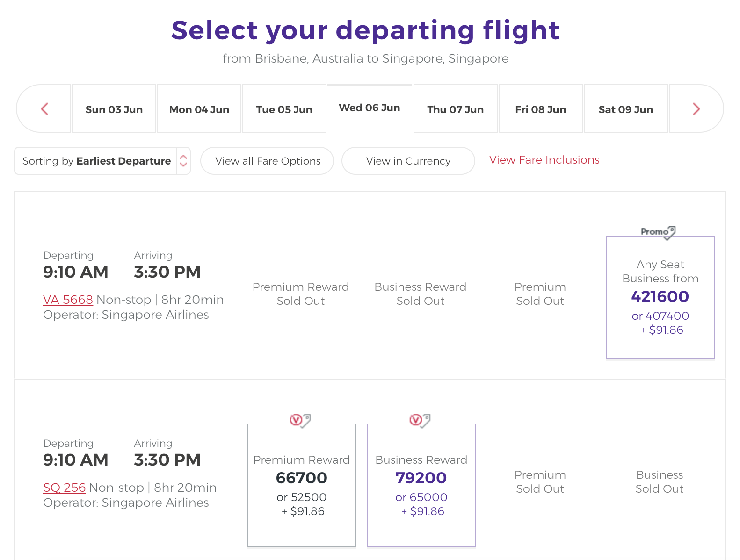Click the View all Fare Options button
The width and height of the screenshot is (740, 560).
[x=267, y=161]
